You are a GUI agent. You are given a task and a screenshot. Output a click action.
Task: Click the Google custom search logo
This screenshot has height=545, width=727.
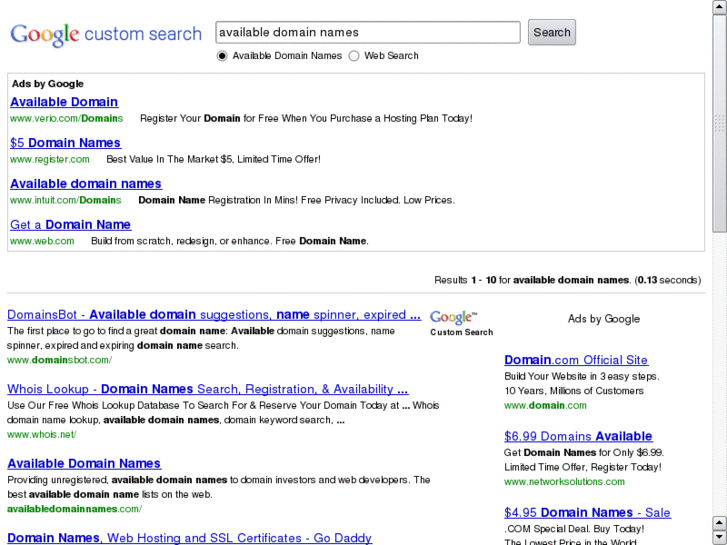tap(106, 34)
